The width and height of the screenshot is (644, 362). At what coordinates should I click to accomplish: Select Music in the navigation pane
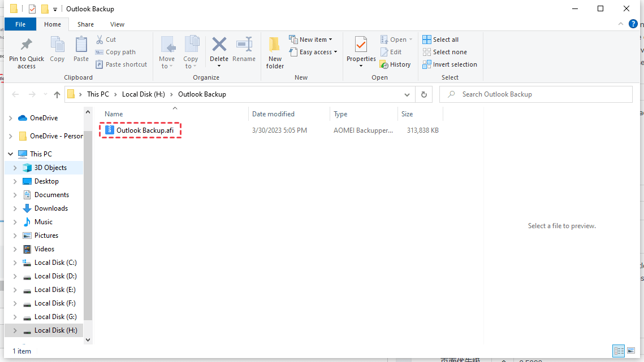(x=44, y=221)
